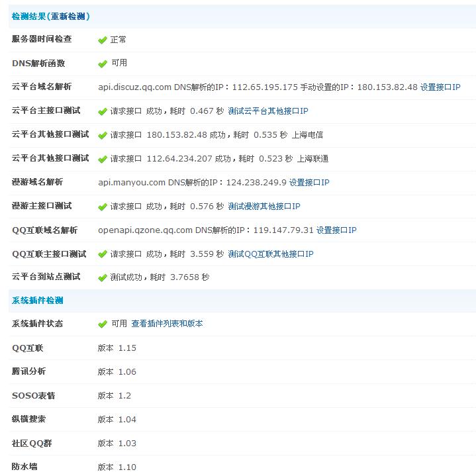This screenshot has height=476, width=476.
Task: Click the 重新检测 link in header
Action: tap(68, 17)
